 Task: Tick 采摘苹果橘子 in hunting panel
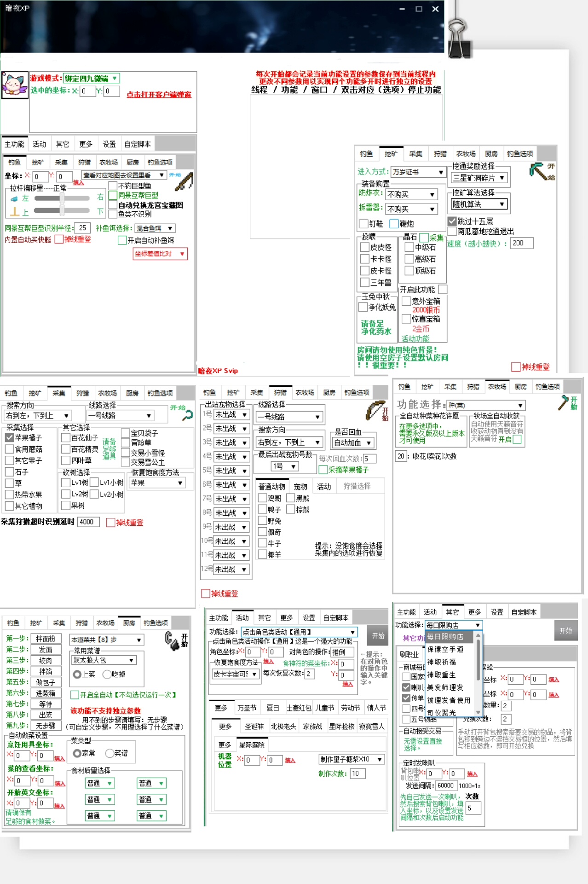coord(323,470)
